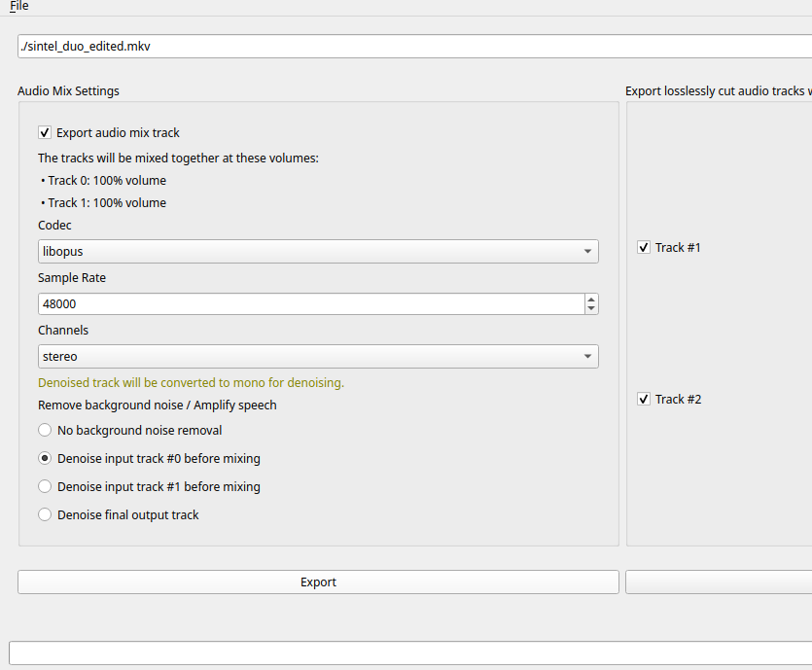This screenshot has height=670, width=812.
Task: Disable the Track #2 export checkbox
Action: click(x=644, y=400)
